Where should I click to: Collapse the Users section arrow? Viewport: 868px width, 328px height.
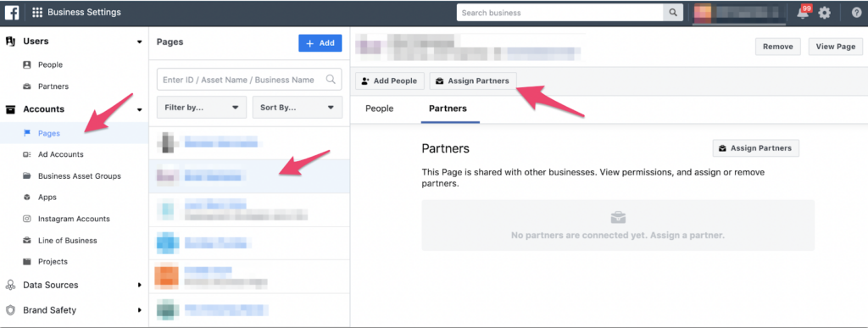[x=140, y=42]
